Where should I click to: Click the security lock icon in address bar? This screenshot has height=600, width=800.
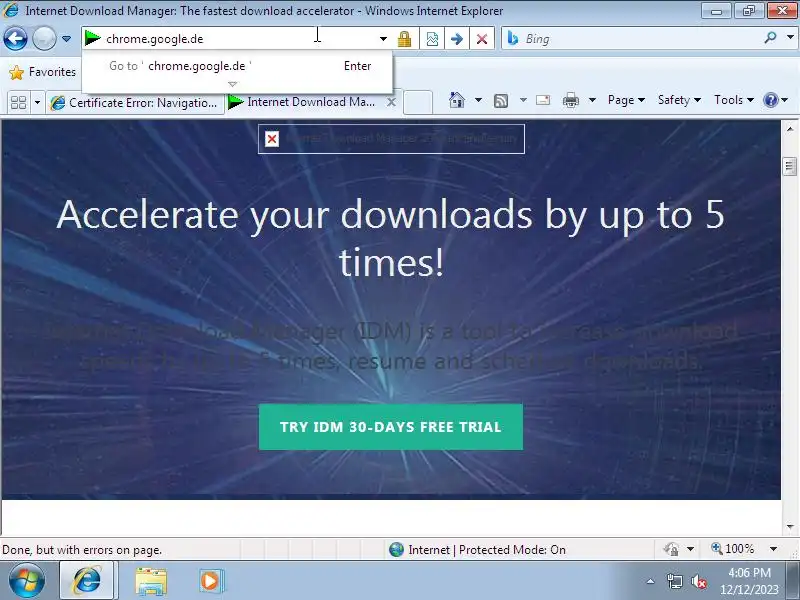pyautogui.click(x=404, y=39)
